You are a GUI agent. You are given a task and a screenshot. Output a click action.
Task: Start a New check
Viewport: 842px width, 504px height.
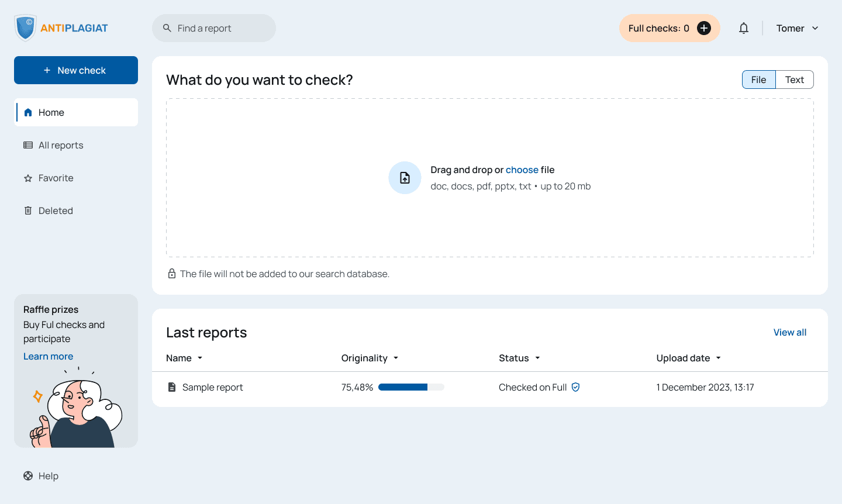point(76,70)
